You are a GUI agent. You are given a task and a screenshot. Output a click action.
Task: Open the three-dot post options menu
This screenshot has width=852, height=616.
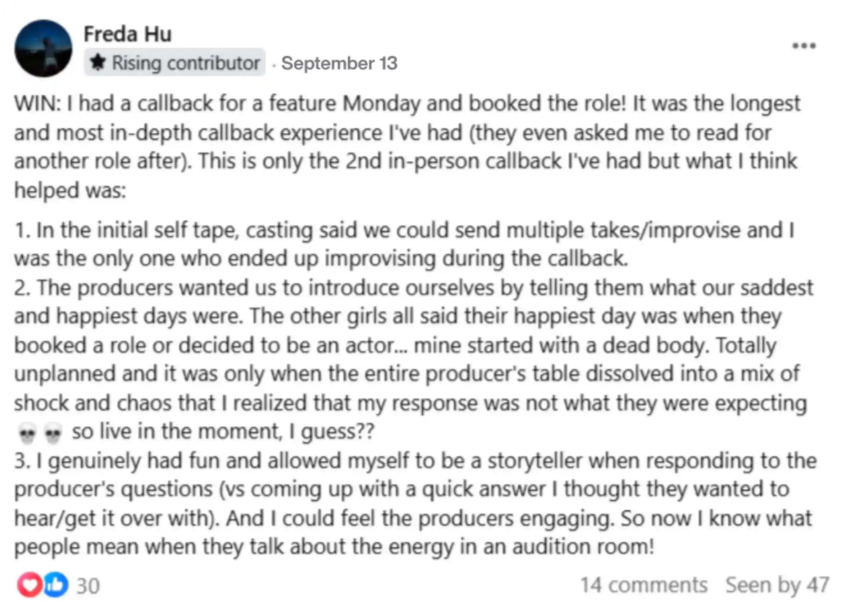click(804, 46)
